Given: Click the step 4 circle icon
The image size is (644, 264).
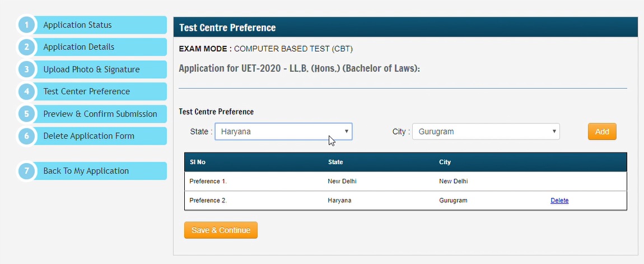Looking at the screenshot, I should pos(26,91).
